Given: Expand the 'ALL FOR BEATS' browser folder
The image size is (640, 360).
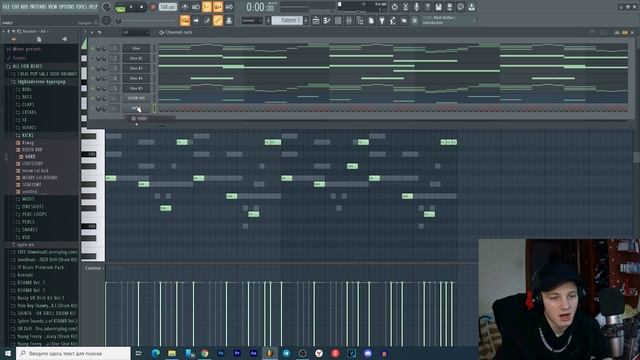Looking at the screenshot, I should [x=27, y=66].
